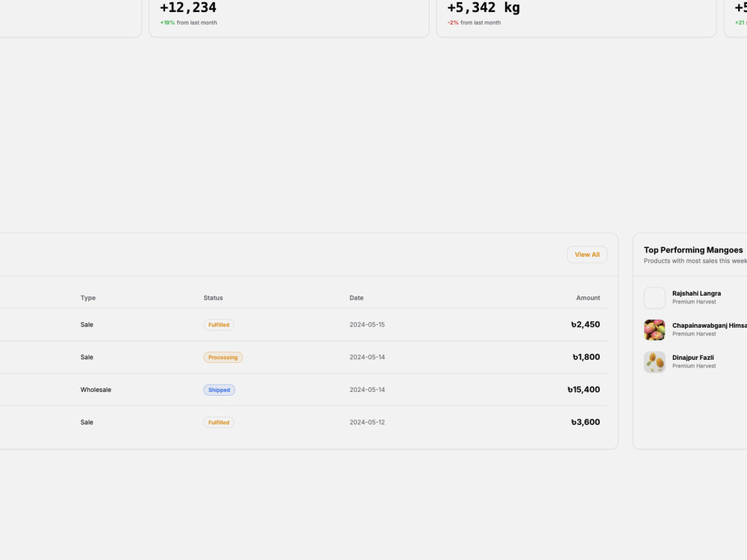Click the Fulfilled badge dated 2024-05-12
This screenshot has width=747, height=560.
(219, 423)
